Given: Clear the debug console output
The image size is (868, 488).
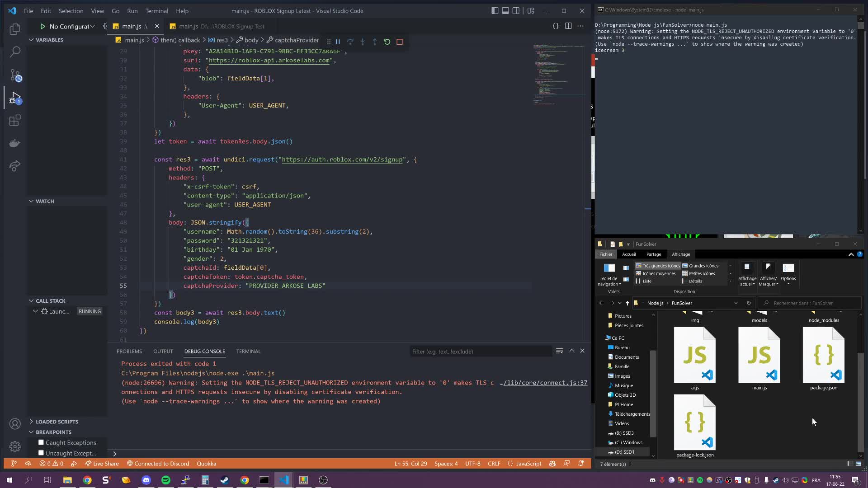Looking at the screenshot, I should click(x=560, y=351).
